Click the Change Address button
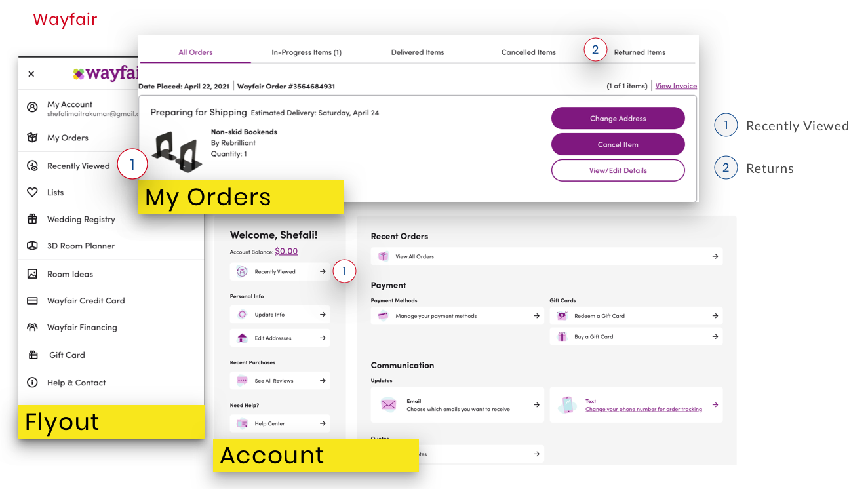Image resolution: width=868 pixels, height=489 pixels. point(618,119)
